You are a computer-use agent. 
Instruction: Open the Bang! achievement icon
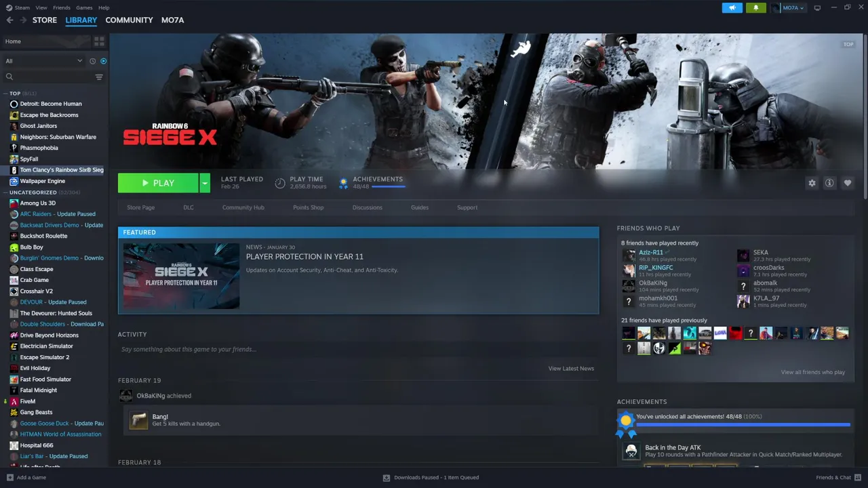[138, 420]
